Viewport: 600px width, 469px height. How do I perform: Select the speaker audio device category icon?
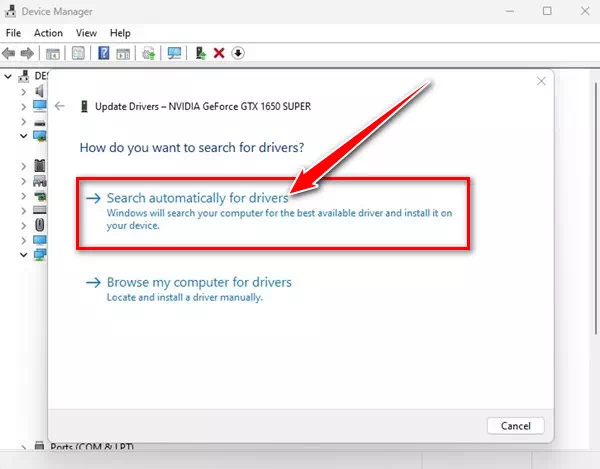pos(39,91)
